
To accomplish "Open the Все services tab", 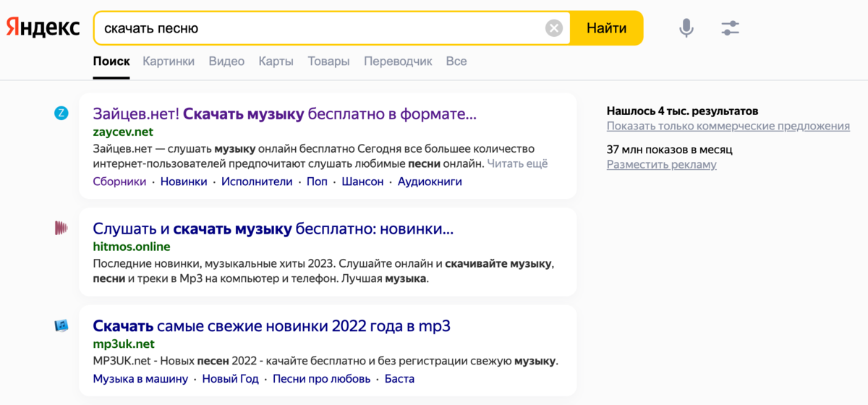I will pos(456,61).
